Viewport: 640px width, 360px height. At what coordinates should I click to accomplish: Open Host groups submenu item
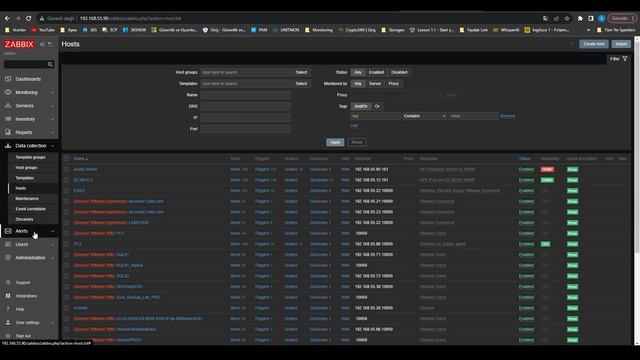pos(26,167)
